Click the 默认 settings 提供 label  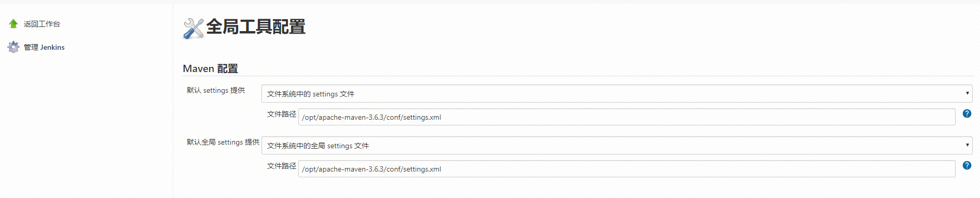pos(216,90)
